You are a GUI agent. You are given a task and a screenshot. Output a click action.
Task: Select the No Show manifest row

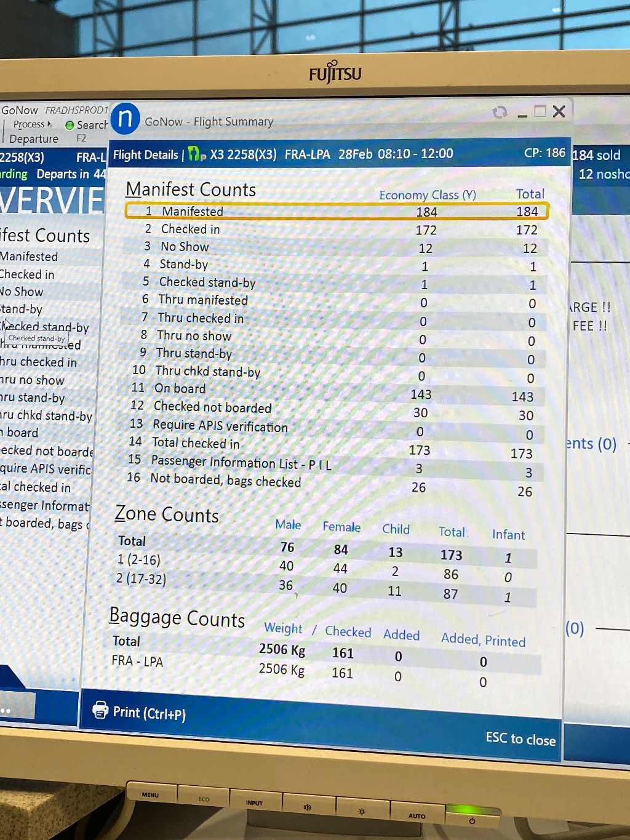(x=335, y=247)
